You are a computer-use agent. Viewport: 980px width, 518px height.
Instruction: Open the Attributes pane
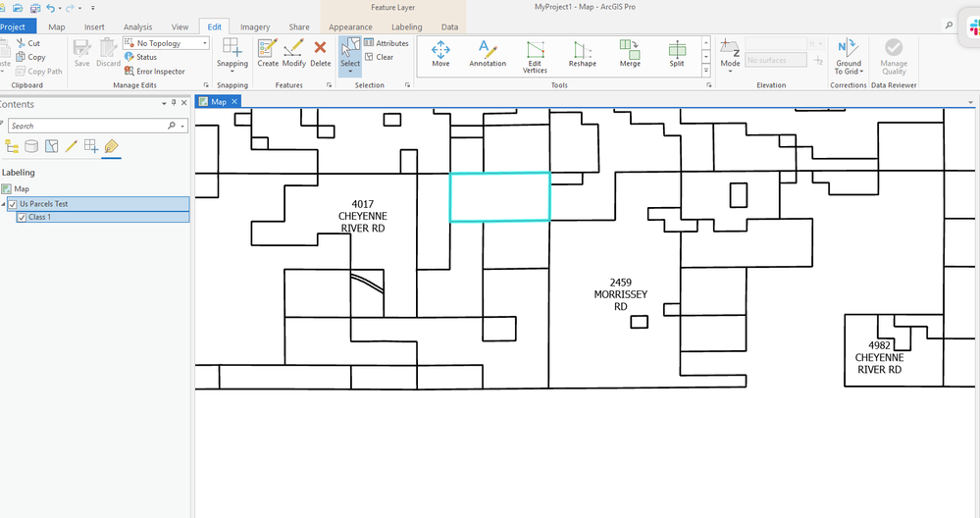387,43
